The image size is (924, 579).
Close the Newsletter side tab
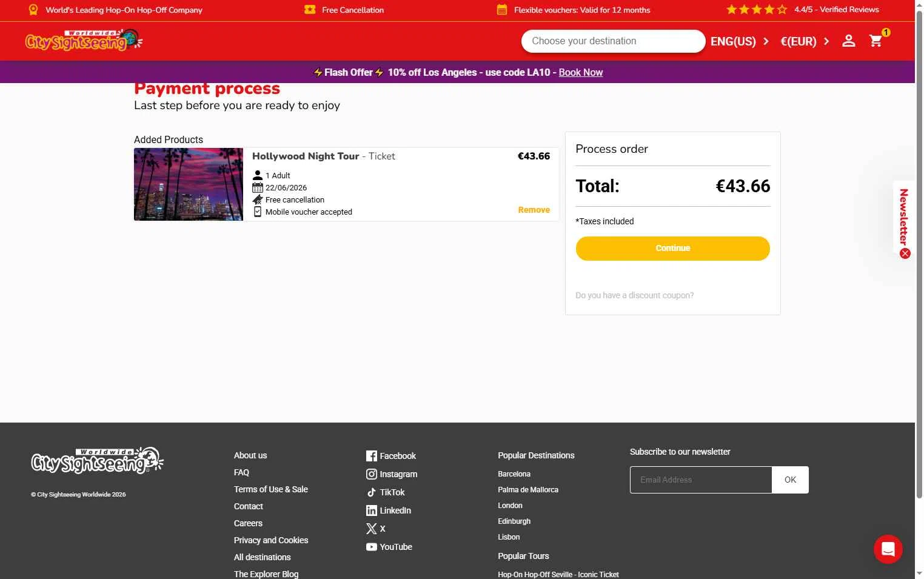905,253
